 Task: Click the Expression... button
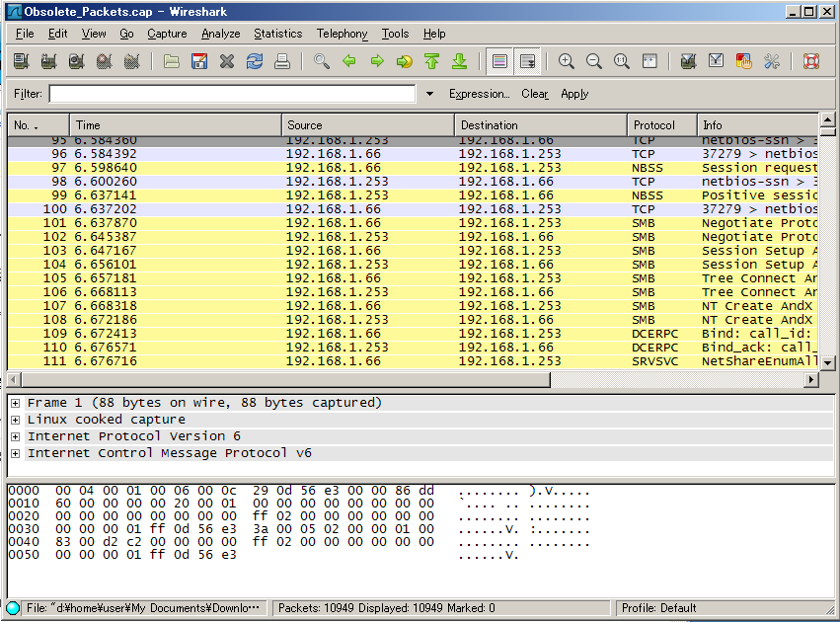480,94
